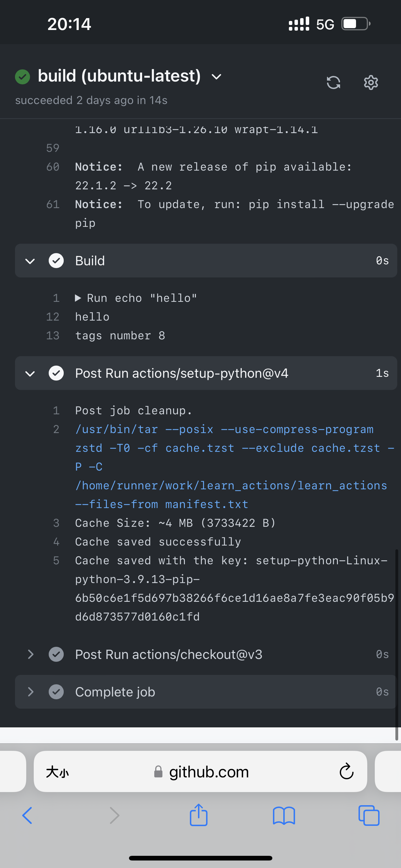
Task: Collapse the Build step log
Action: (x=30, y=261)
